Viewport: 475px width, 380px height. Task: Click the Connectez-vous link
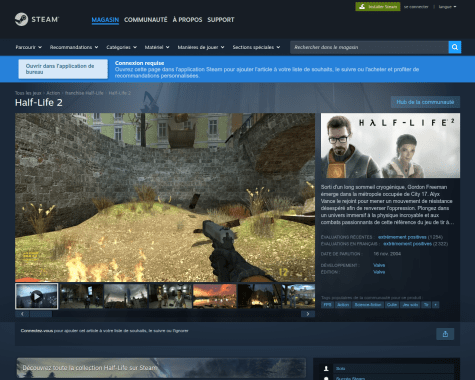37,331
